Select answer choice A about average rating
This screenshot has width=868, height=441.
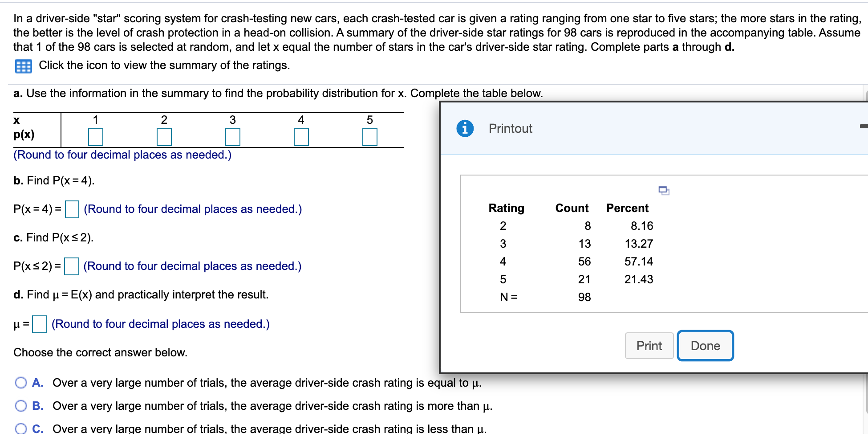click(x=20, y=382)
